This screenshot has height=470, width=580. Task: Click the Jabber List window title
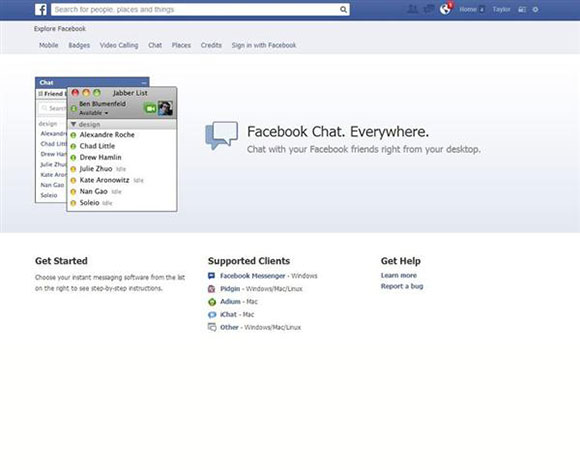click(x=130, y=93)
